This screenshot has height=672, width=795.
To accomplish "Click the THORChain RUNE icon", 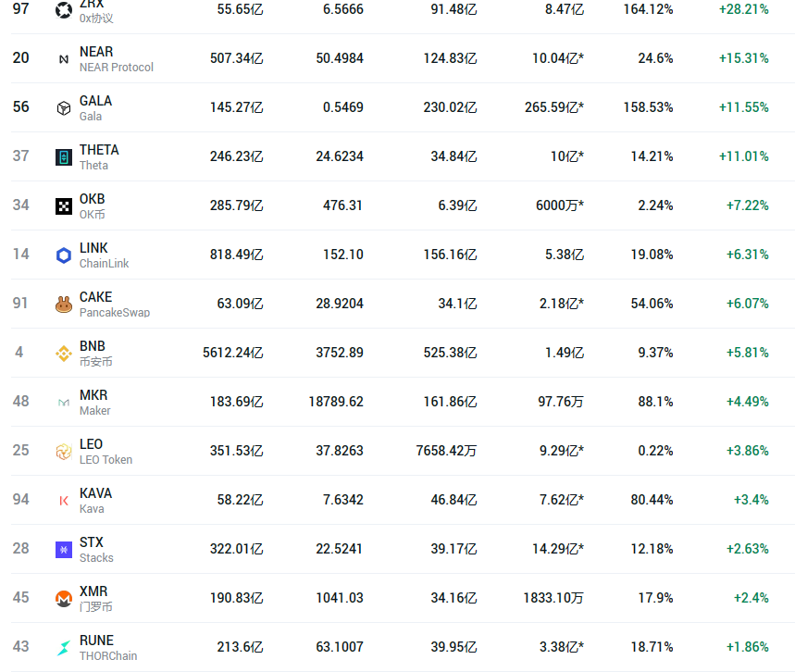I will [x=64, y=648].
